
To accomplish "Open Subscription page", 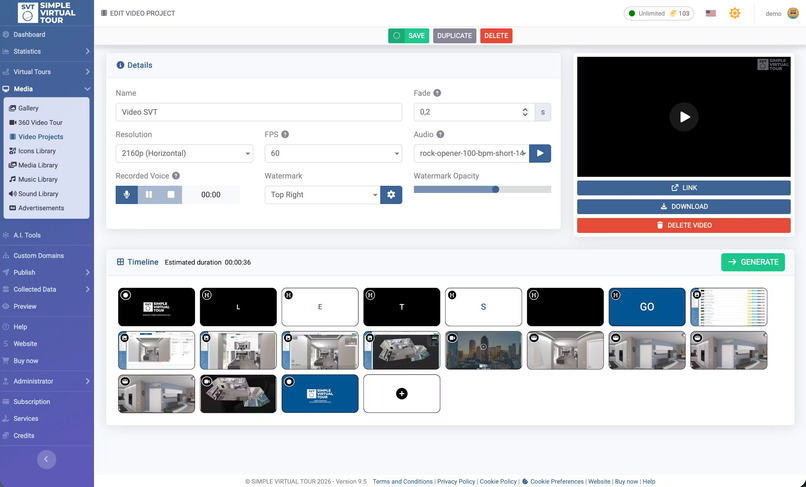I will coord(31,402).
